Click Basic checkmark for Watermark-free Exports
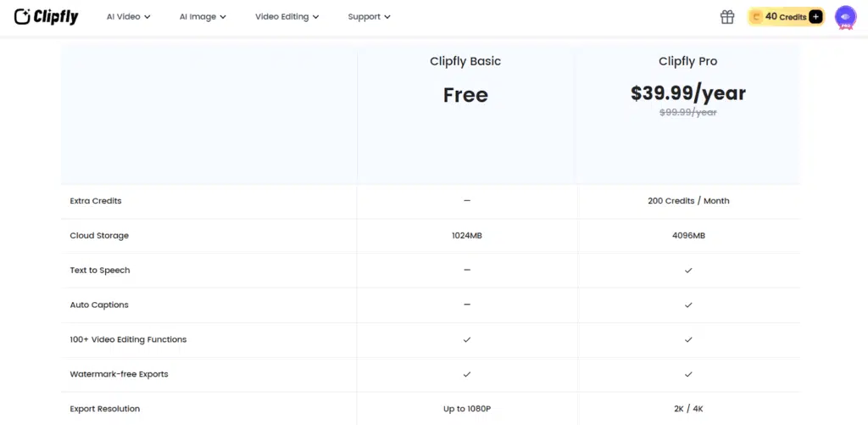The image size is (868, 425). click(x=467, y=374)
